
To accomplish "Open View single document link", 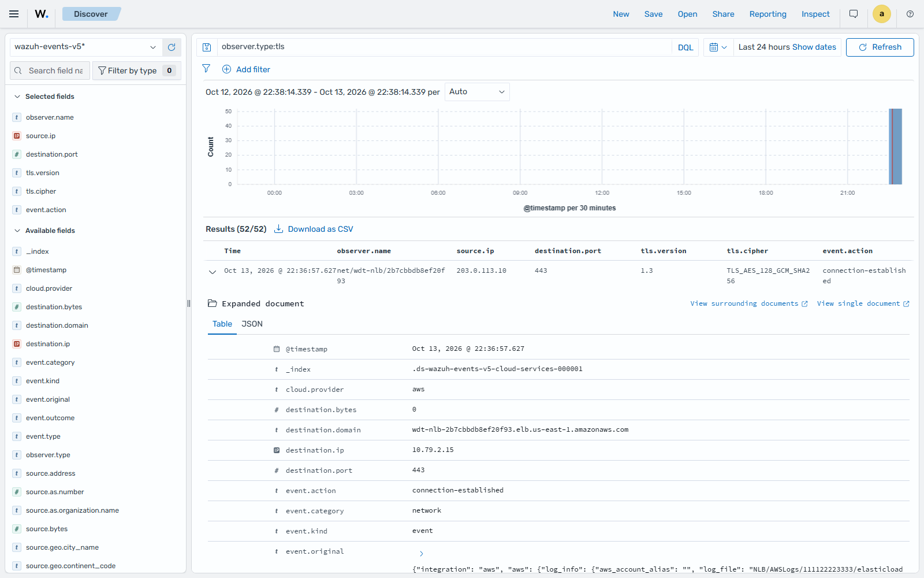I will [863, 303].
